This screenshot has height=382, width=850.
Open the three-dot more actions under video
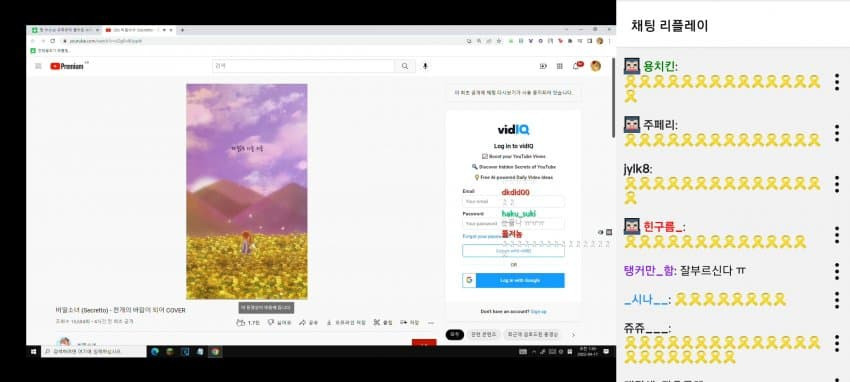pos(431,322)
